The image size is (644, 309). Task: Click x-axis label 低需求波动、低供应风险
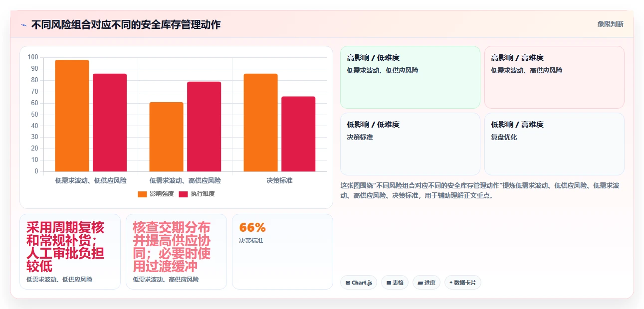click(91, 180)
